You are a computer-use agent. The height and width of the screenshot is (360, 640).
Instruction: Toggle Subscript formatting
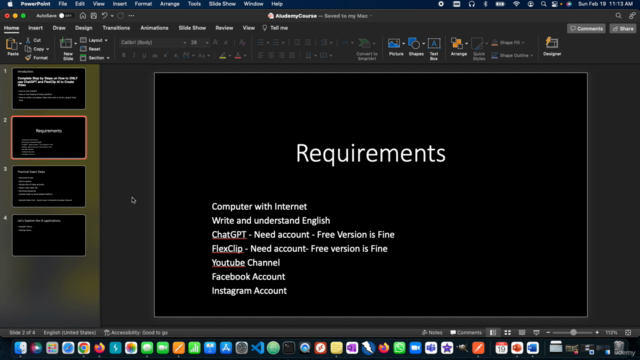coord(176,55)
